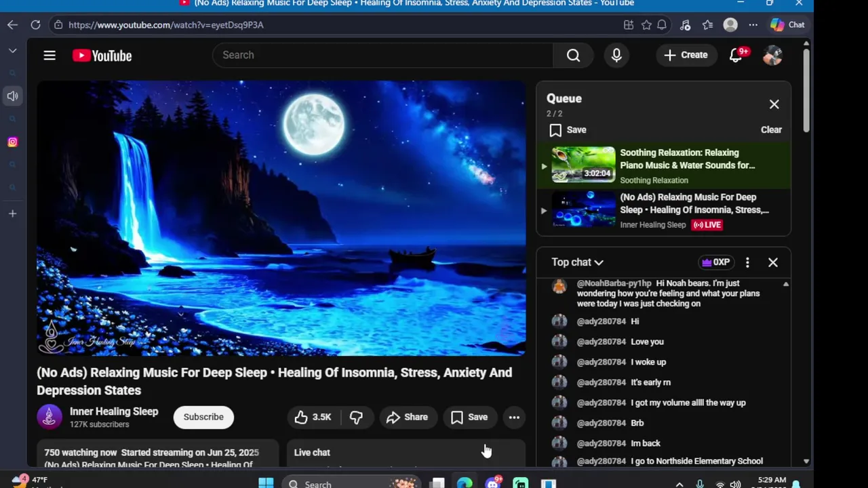Open the browser media control music icon

pyautogui.click(x=685, y=24)
